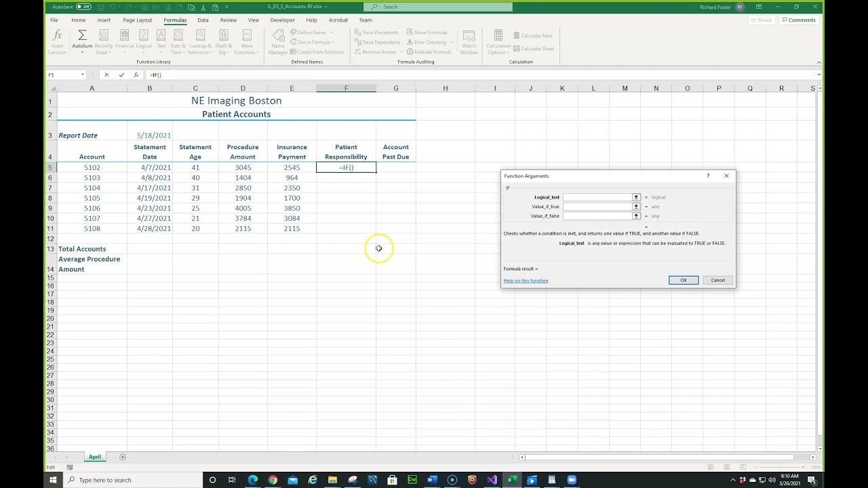The height and width of the screenshot is (488, 868).
Task: Click the Cut scissors icon in the quick access toolbar
Action: pyautogui.click(x=203, y=7)
